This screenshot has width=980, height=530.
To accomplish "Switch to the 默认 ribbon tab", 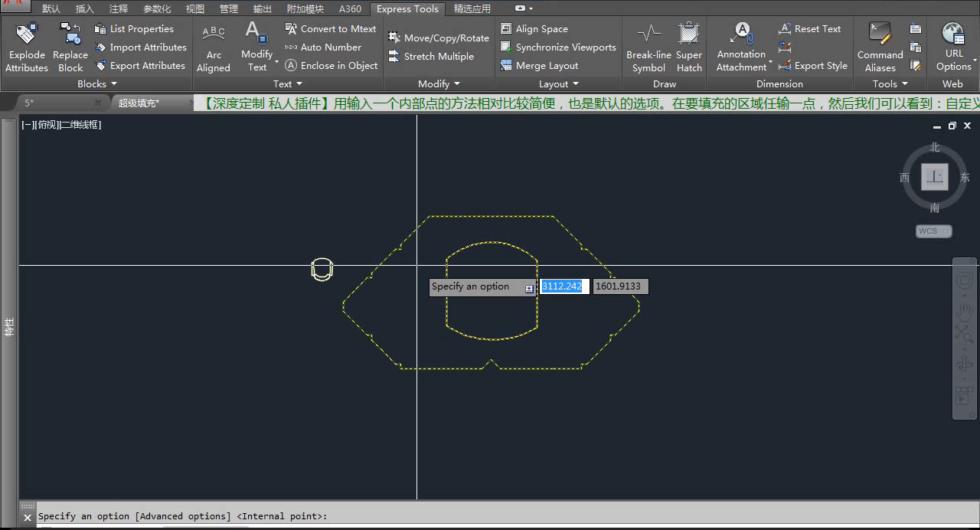I will (51, 9).
